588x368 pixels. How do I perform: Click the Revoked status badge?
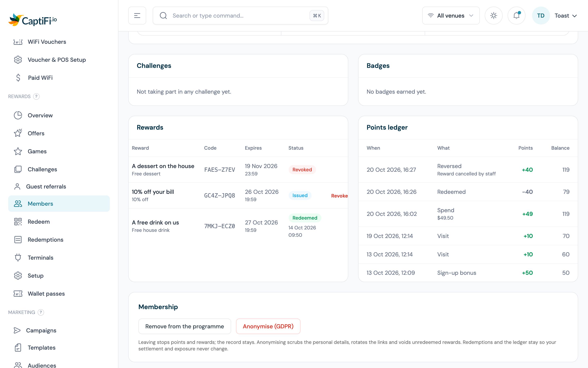[x=302, y=170]
